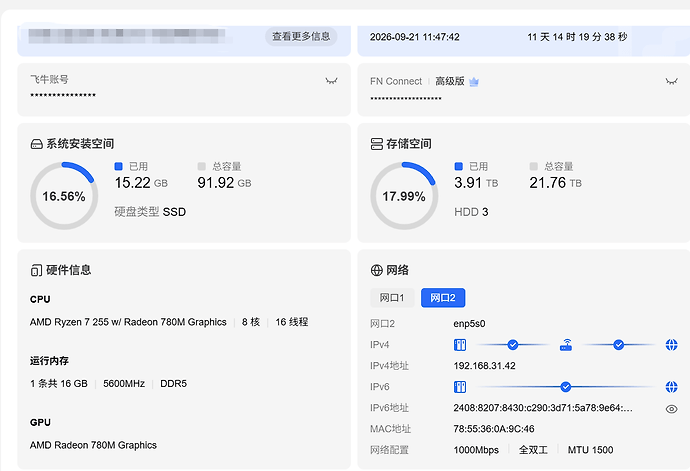Show the full IPv6地址
690x471 pixels.
671,409
